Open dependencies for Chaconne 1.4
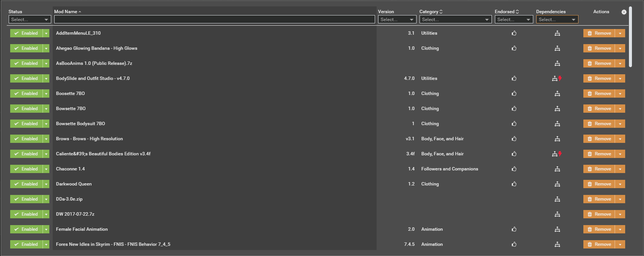 557,169
